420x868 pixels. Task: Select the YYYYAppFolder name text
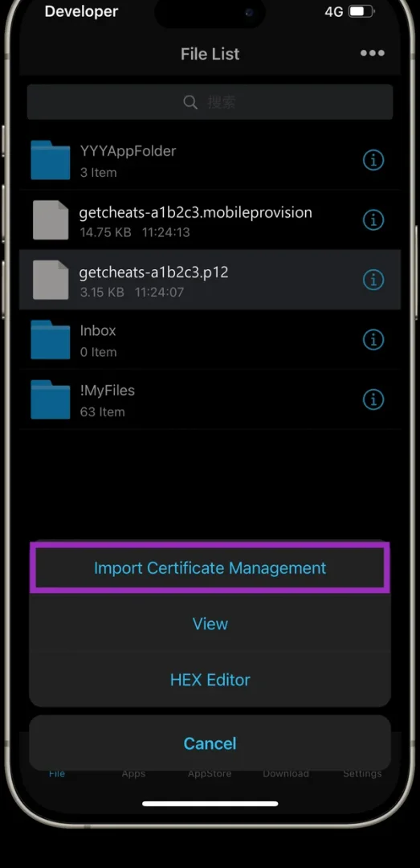128,151
